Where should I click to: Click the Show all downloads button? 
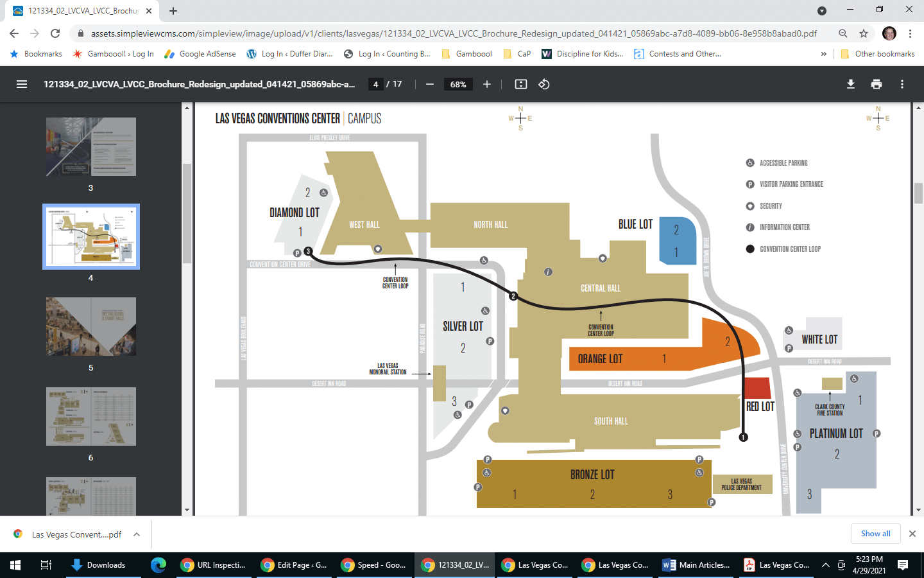coord(875,534)
